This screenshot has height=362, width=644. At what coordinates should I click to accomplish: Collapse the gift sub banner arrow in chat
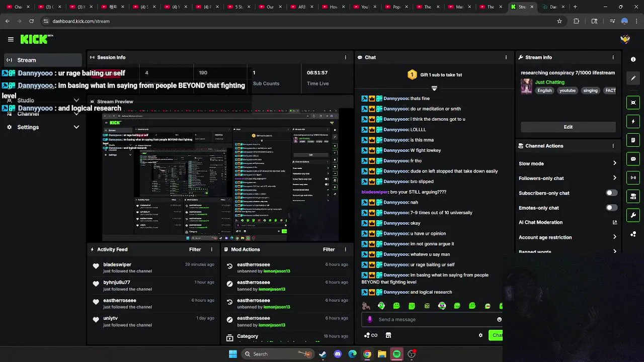(x=434, y=88)
